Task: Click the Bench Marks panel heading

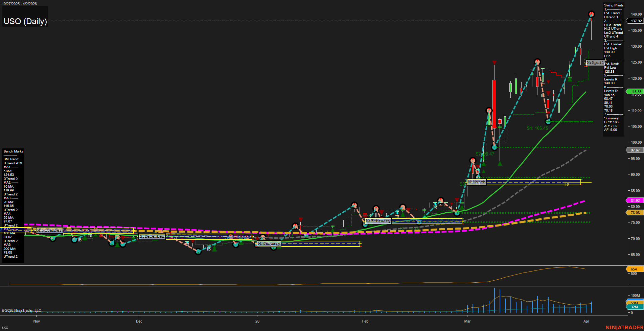Action: 14,151
